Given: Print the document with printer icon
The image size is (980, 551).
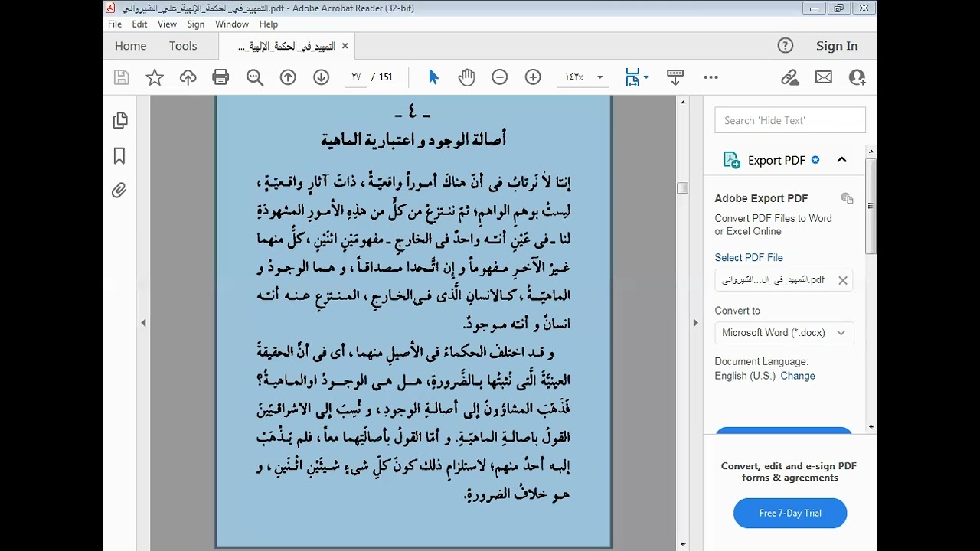Looking at the screenshot, I should click(220, 77).
